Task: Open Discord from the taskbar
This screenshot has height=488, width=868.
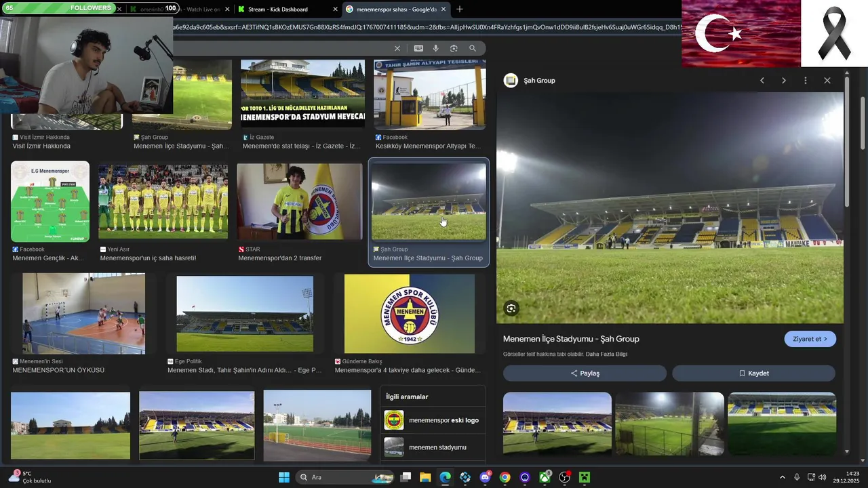Action: click(485, 477)
